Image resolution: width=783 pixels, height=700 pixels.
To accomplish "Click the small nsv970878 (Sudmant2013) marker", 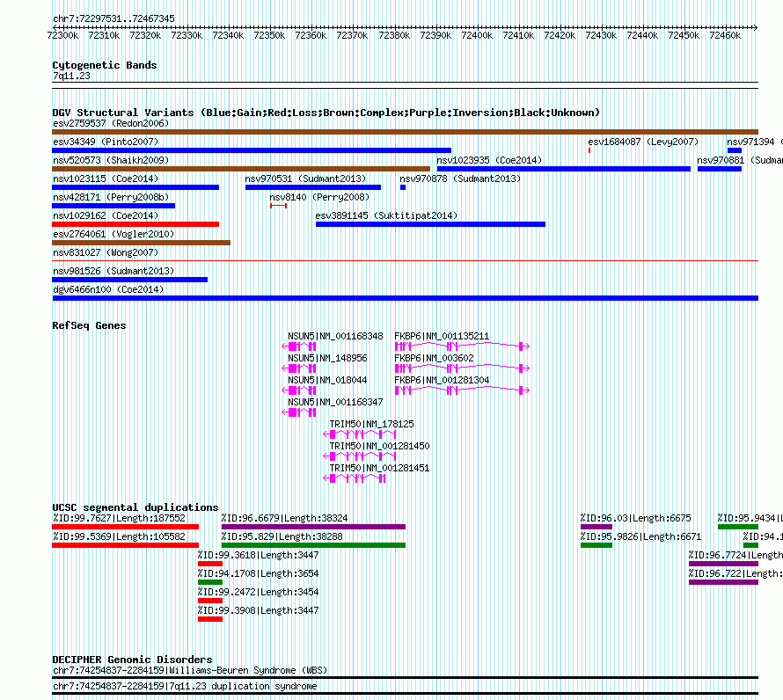I will pos(403,187).
